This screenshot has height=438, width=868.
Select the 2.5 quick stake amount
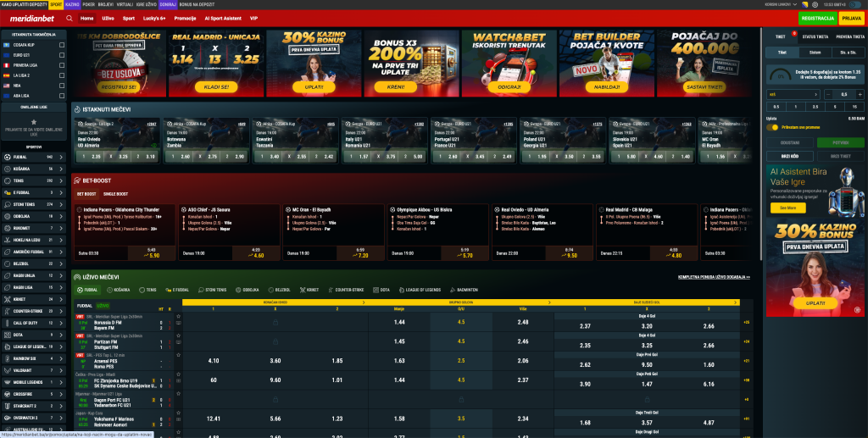click(815, 107)
